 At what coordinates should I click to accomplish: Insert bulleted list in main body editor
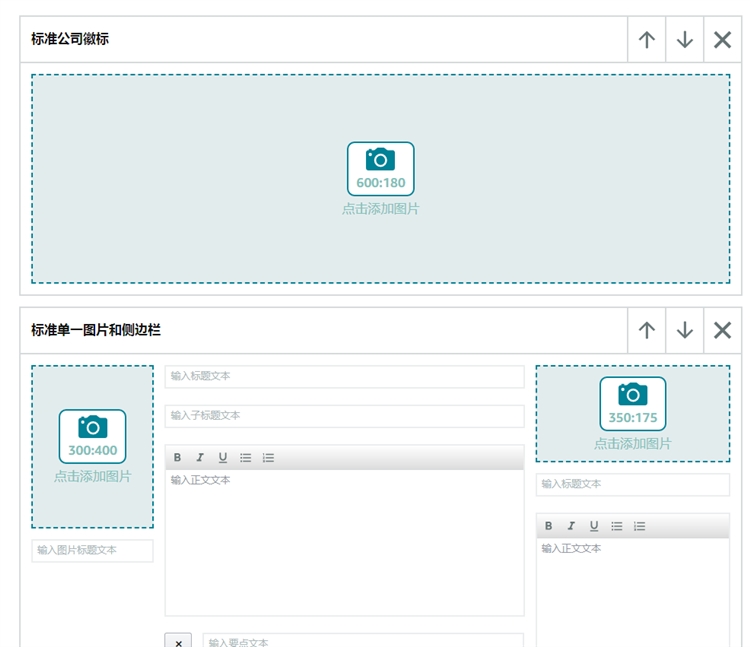pos(245,458)
